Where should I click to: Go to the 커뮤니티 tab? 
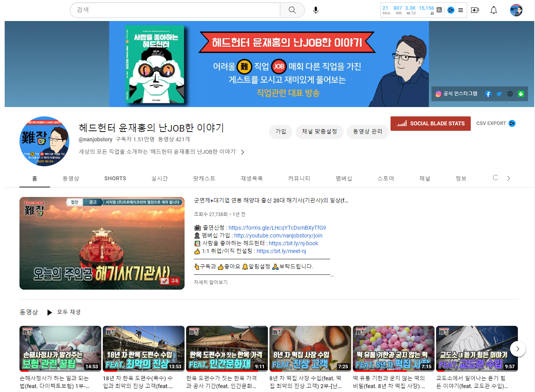(299, 178)
